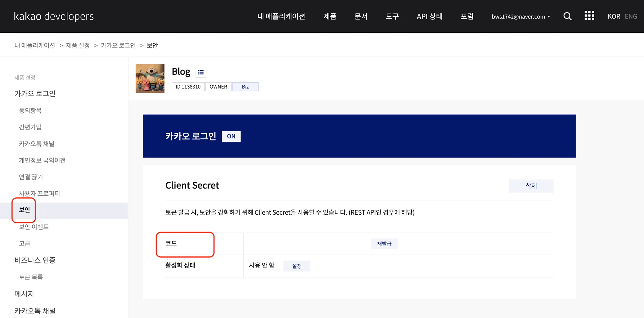Open 개인정보 국외이전 in sidebar
This screenshot has width=644, height=318.
42,161
